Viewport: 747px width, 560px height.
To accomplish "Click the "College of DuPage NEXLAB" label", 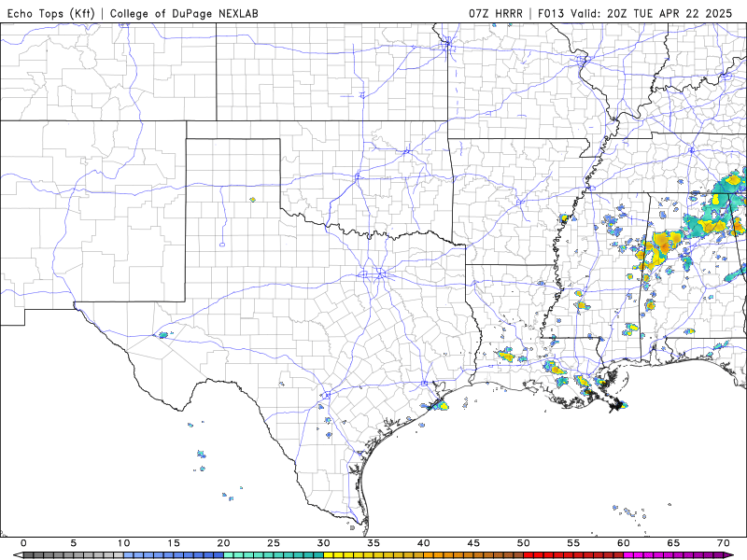I will (184, 13).
